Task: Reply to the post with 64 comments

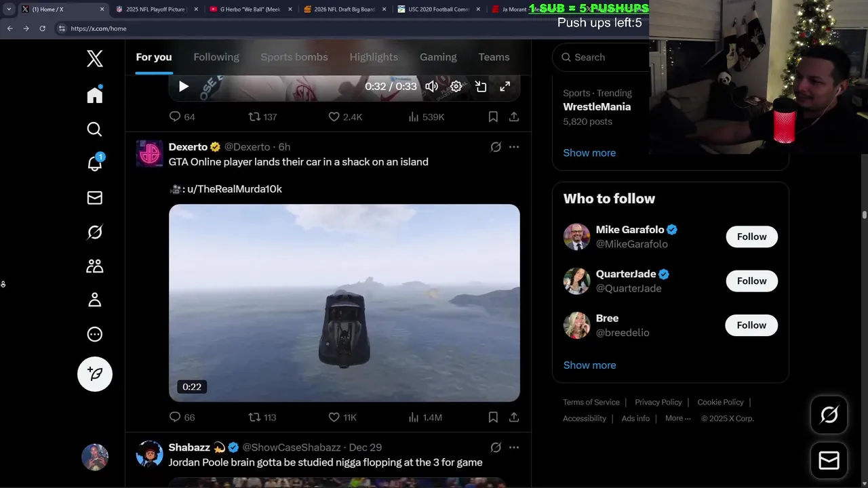Action: point(182,117)
